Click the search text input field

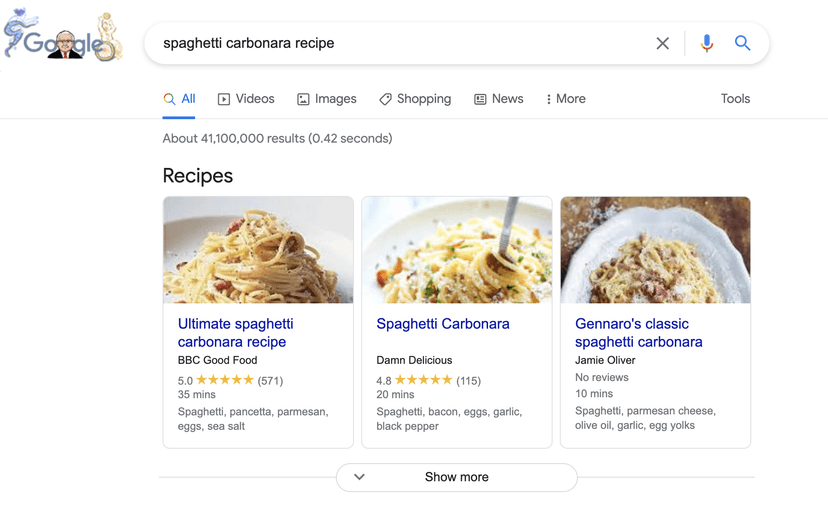400,43
